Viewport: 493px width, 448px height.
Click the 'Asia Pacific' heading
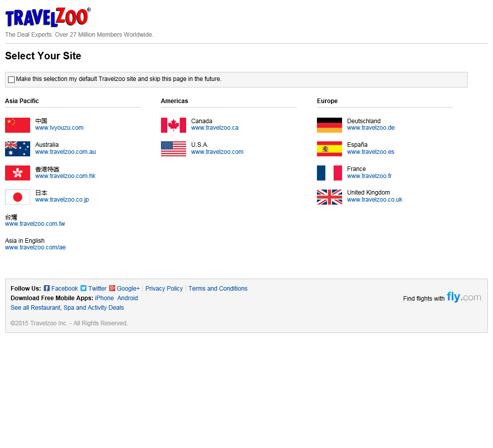[22, 101]
